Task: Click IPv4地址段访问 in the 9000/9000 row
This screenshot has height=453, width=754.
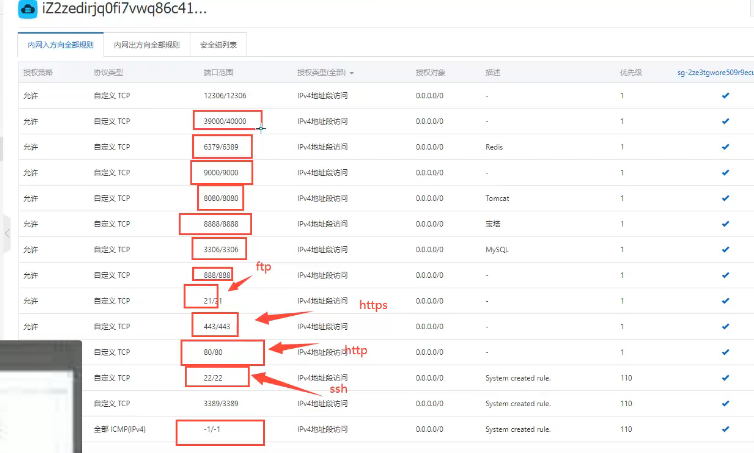Action: [322, 173]
